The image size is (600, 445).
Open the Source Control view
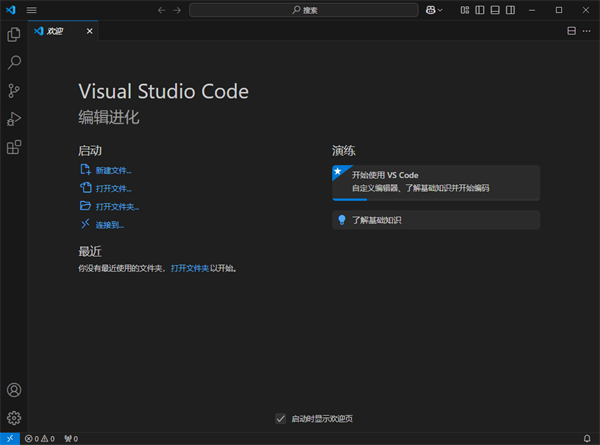(14, 91)
